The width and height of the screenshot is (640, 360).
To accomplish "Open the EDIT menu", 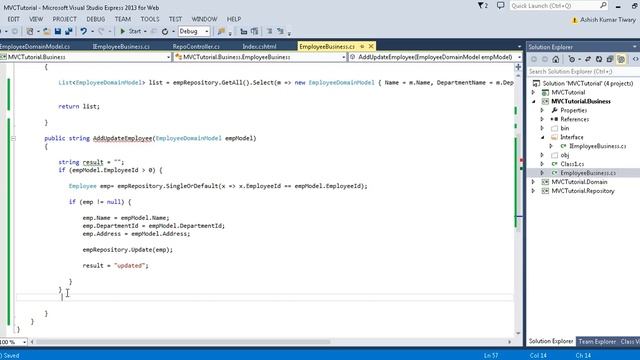I will pyautogui.click(x=13, y=19).
